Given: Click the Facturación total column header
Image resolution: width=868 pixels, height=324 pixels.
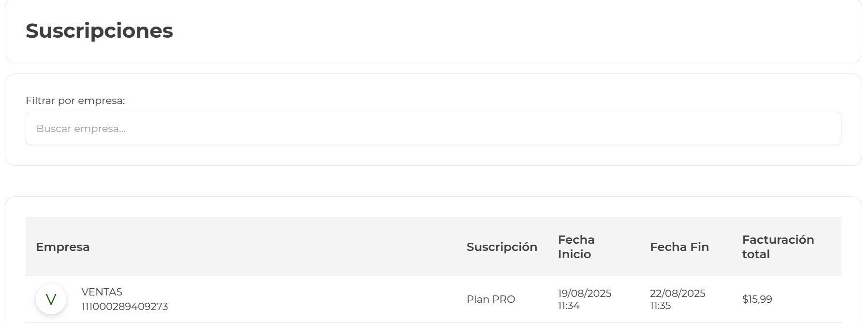Looking at the screenshot, I should click(x=778, y=247).
